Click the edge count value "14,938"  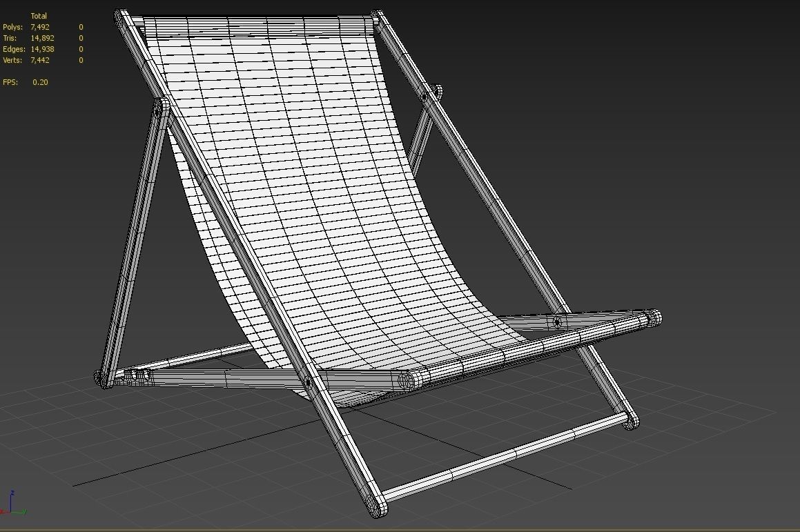pos(42,50)
